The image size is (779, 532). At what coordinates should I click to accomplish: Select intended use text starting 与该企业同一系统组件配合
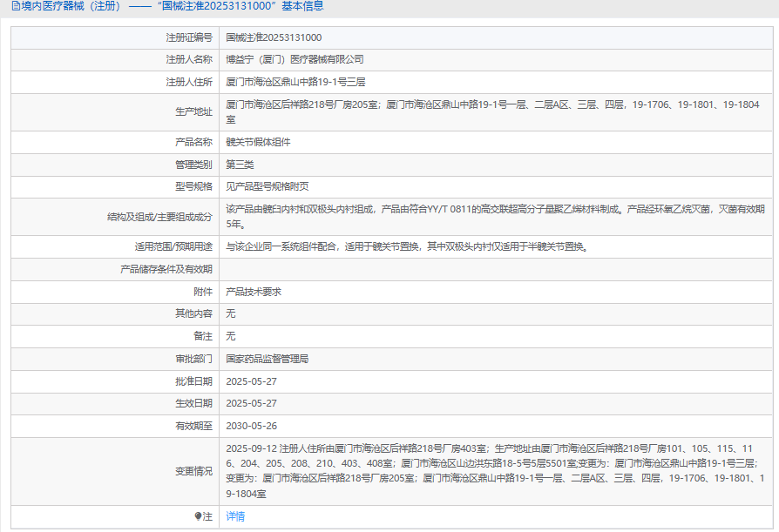408,246
